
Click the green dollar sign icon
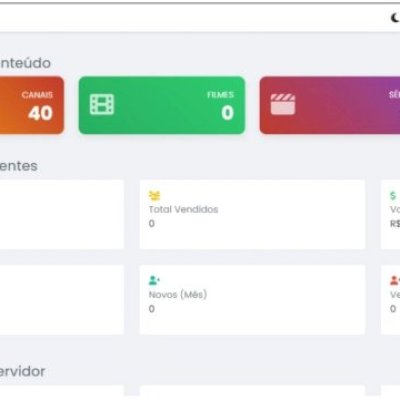point(393,196)
